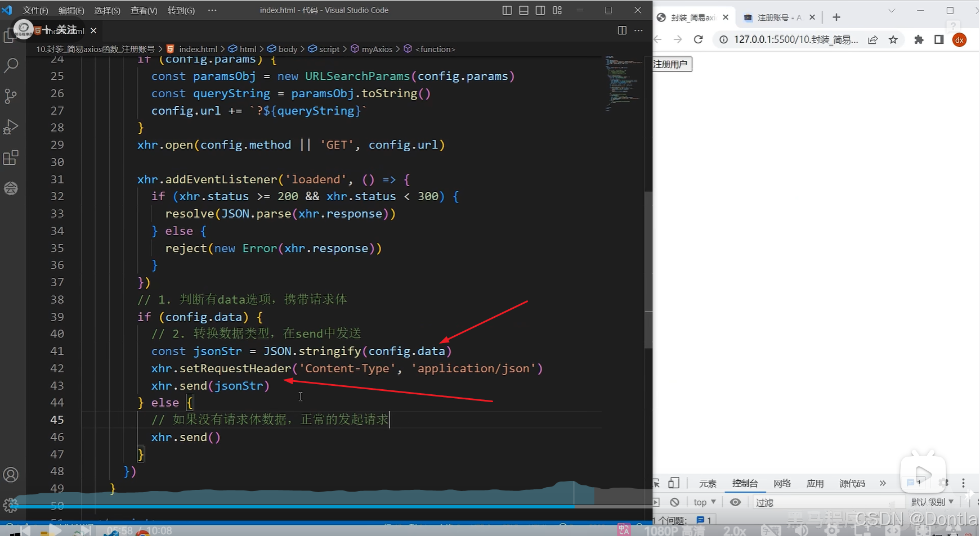Select myAxios breadcrumb segment
This screenshot has height=536, width=980.
(372, 49)
